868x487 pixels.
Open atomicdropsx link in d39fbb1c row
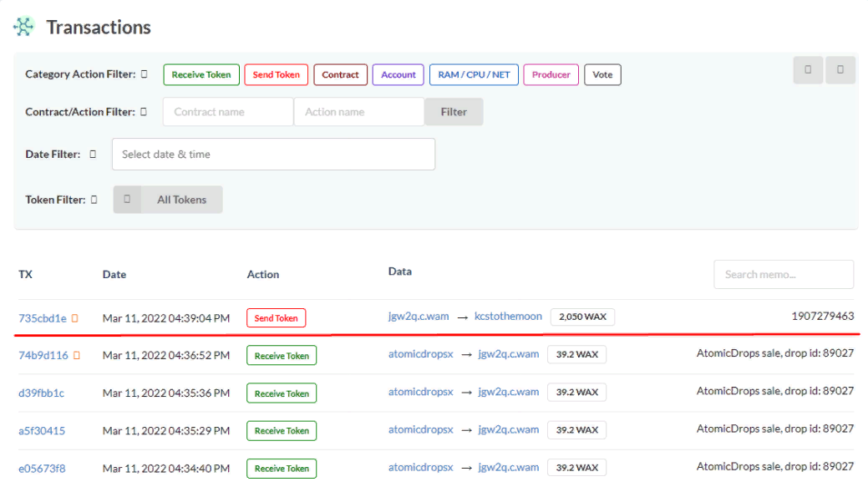421,392
